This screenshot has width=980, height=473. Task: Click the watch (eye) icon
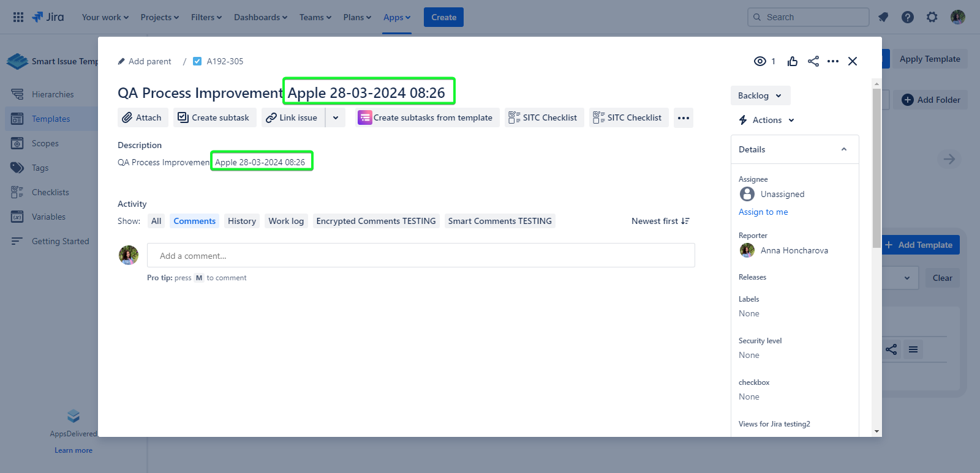coord(760,61)
